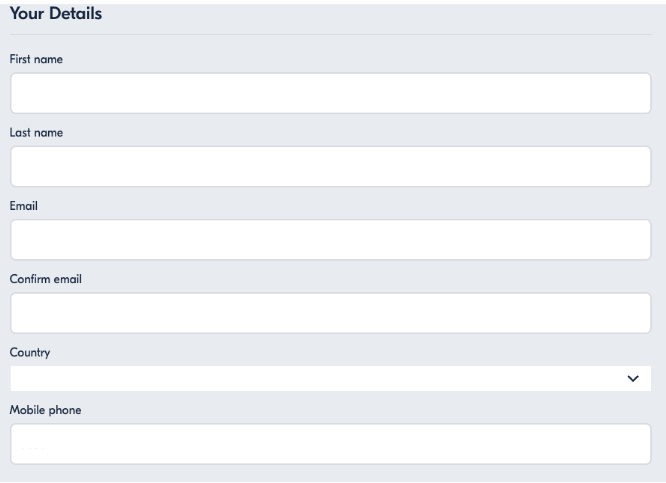Click the "Mobile phone" label text
The width and height of the screenshot is (666, 483).
click(45, 410)
